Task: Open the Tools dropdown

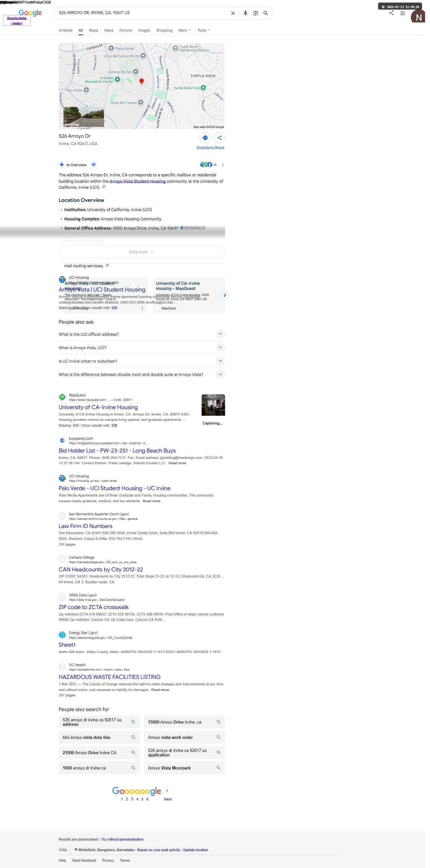Action: tap(204, 30)
